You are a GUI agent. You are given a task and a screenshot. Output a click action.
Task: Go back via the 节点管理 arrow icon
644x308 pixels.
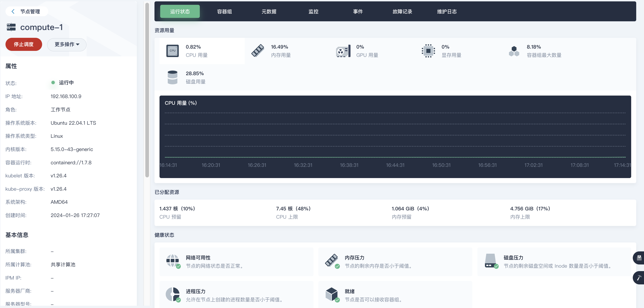[x=13, y=11]
